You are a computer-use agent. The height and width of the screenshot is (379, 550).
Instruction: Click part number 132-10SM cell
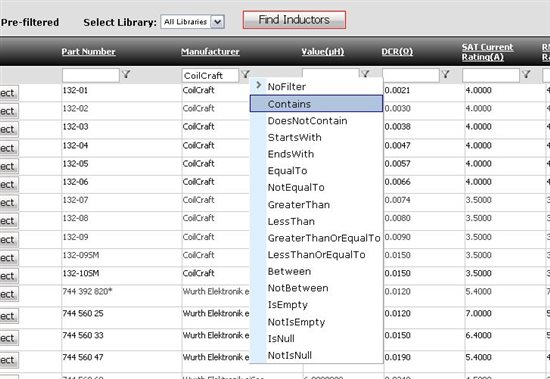pos(81,273)
